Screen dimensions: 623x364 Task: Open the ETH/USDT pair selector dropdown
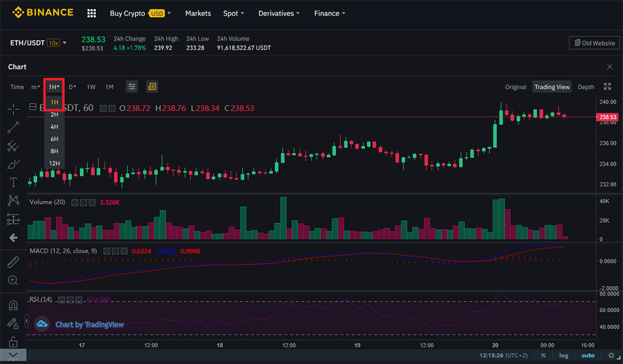tap(65, 43)
